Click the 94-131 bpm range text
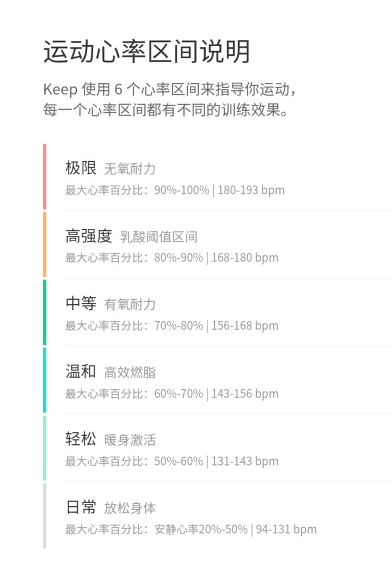392x575 pixels. (286, 529)
